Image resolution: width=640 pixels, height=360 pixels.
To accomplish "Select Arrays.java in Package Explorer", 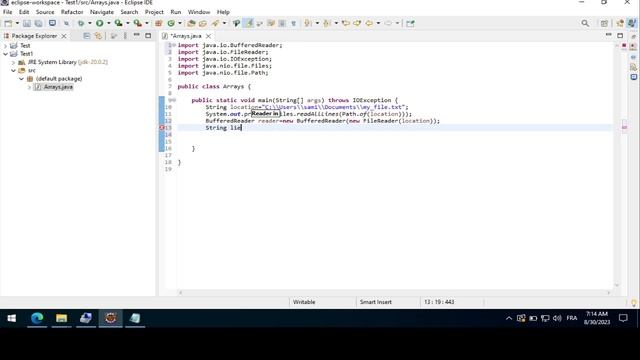I will [x=58, y=87].
